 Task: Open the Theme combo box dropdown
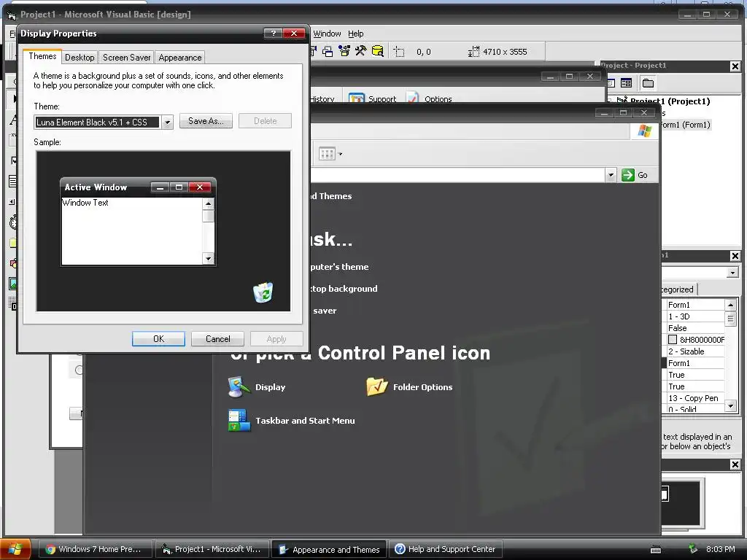[167, 122]
